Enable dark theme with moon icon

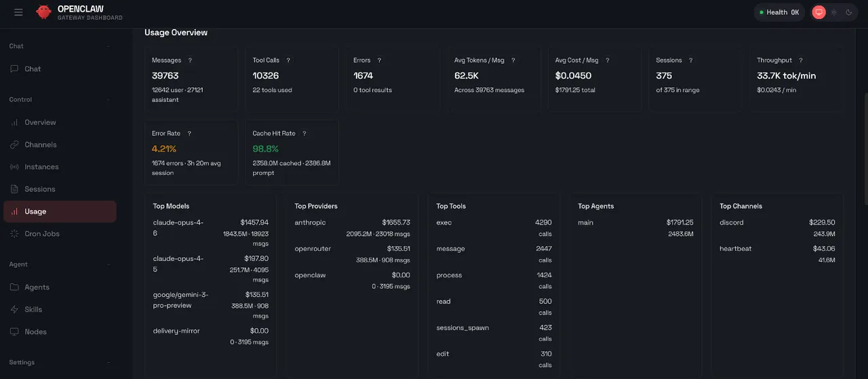[x=848, y=12]
